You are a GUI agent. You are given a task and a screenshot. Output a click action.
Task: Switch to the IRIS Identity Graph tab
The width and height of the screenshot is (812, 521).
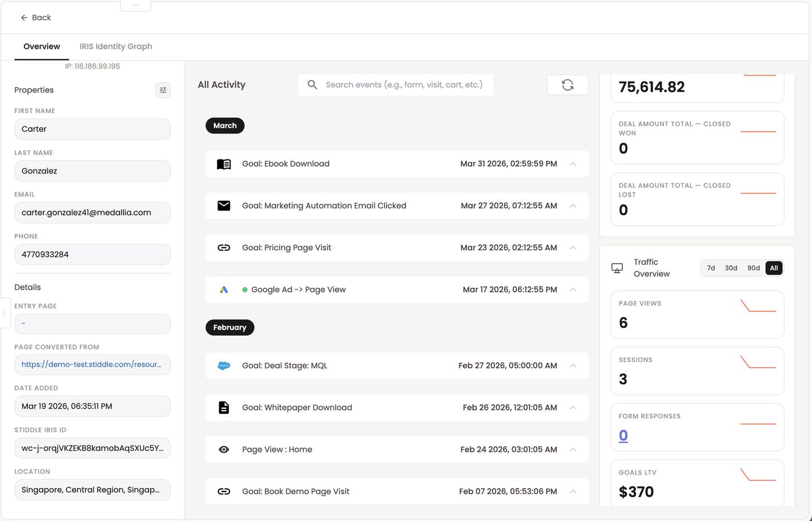(116, 46)
